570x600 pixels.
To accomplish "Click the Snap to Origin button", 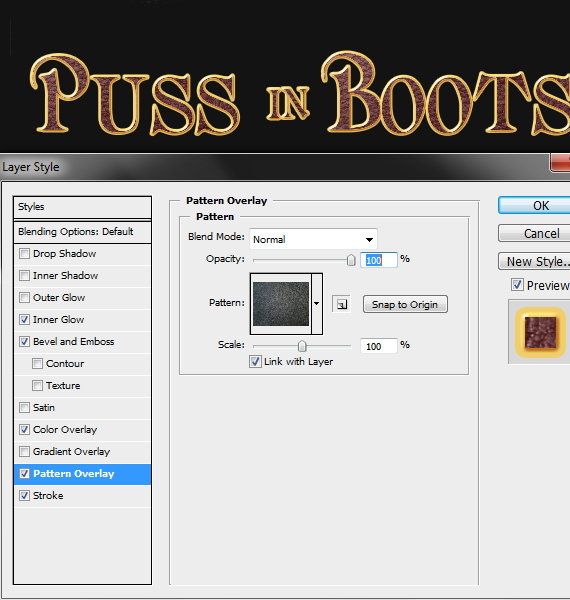I will point(405,305).
